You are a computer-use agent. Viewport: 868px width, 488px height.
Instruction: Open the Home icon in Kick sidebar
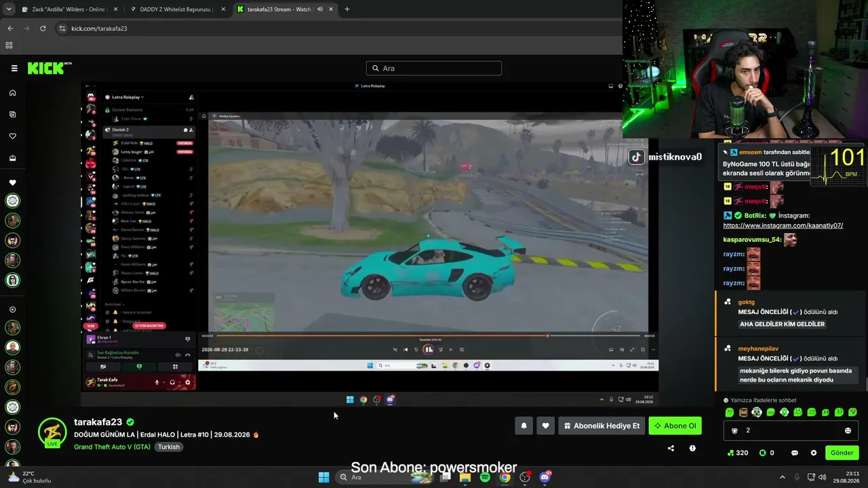point(12,93)
